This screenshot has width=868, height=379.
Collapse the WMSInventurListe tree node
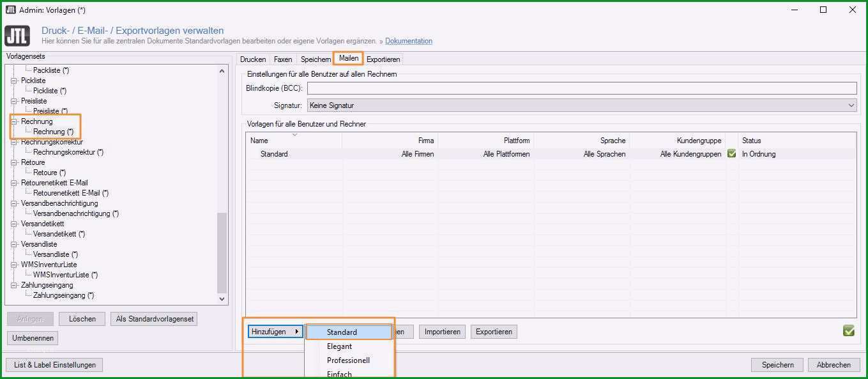pos(14,265)
